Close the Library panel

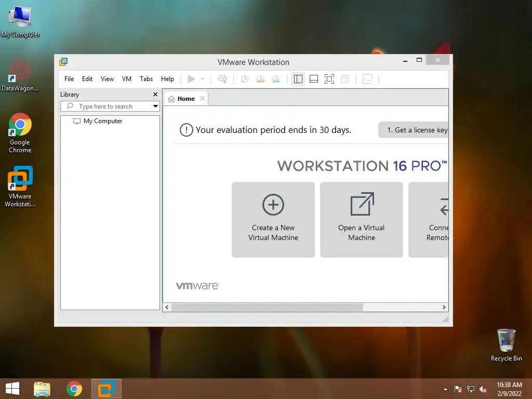(x=155, y=95)
